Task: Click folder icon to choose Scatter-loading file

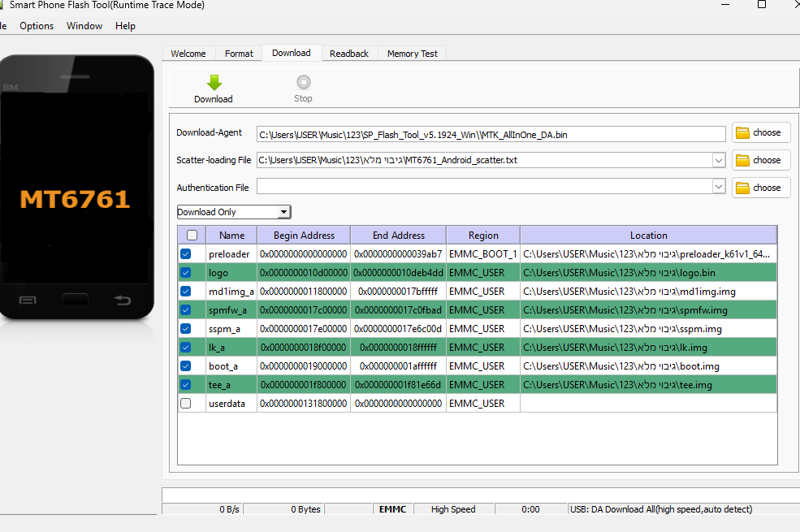Action: point(742,161)
